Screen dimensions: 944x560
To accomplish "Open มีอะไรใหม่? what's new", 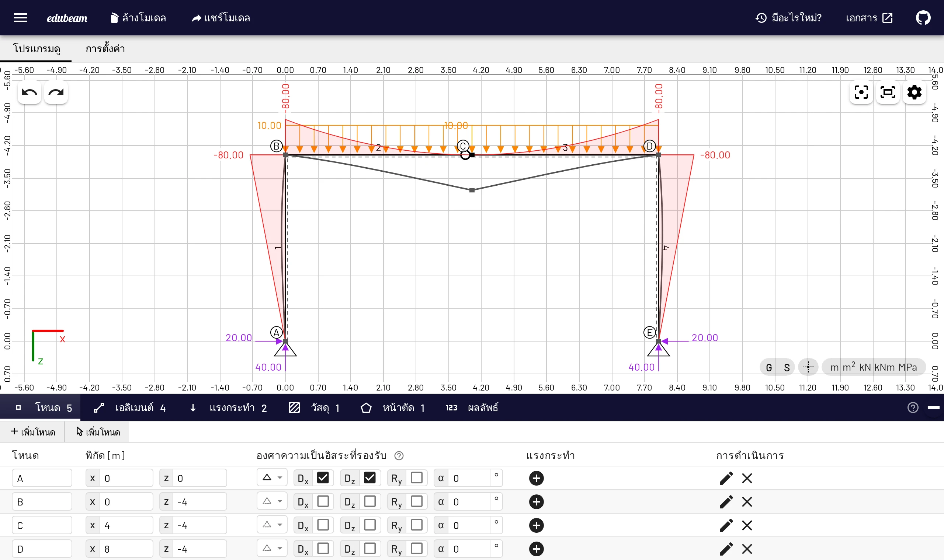I will [788, 18].
